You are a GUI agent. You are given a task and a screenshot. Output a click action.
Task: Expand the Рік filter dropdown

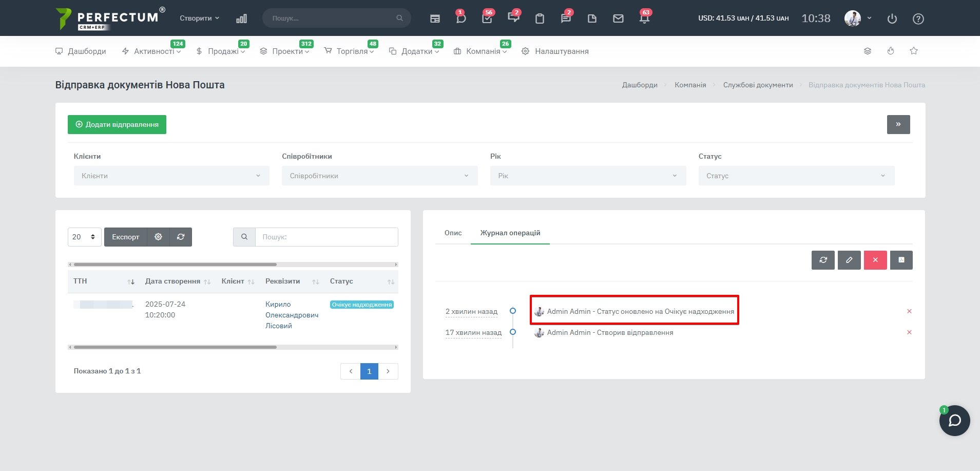tap(588, 176)
